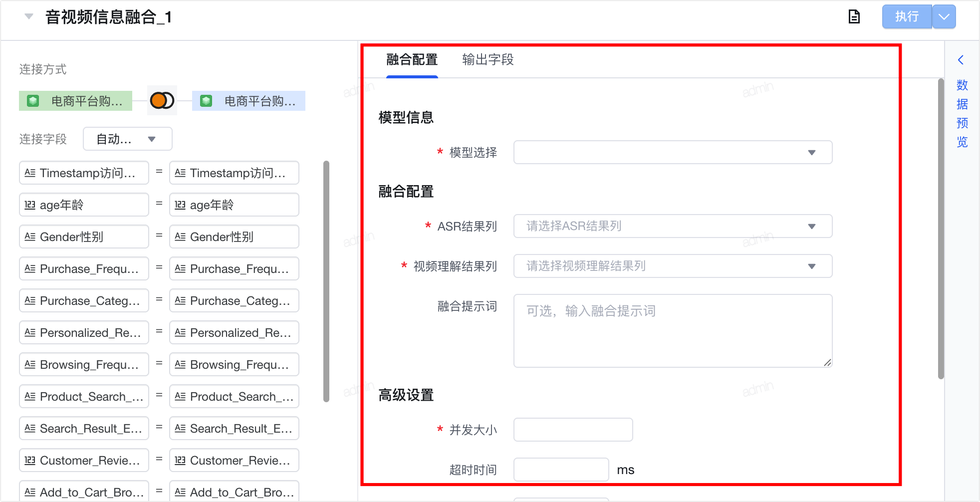
Task: Open the 模型选择 dropdown
Action: [673, 152]
